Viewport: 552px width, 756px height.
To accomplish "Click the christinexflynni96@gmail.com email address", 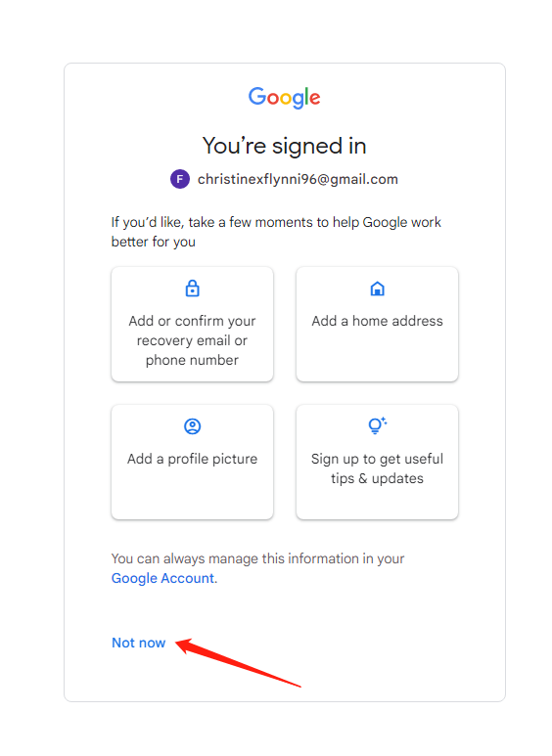I will click(298, 179).
